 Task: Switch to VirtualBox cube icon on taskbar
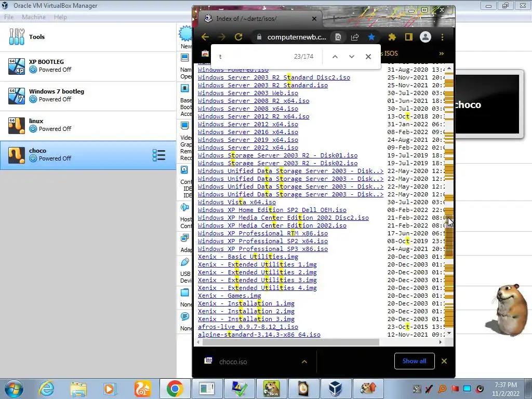pyautogui.click(x=335, y=389)
